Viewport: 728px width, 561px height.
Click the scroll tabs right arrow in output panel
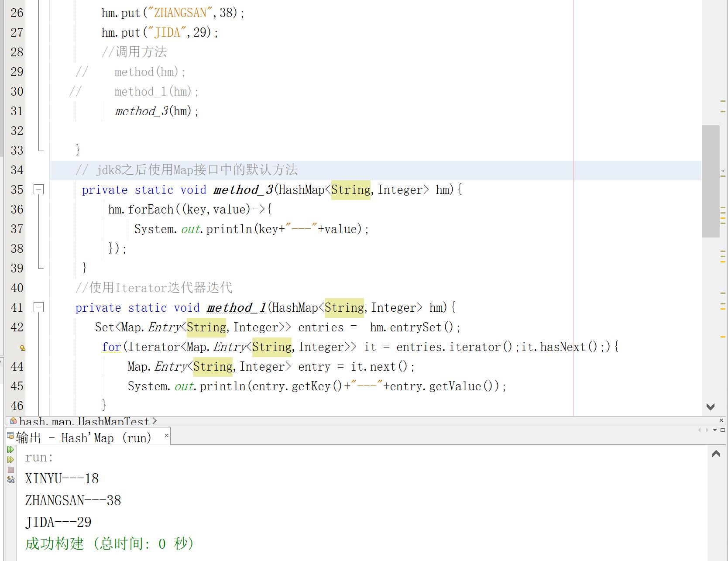[707, 430]
